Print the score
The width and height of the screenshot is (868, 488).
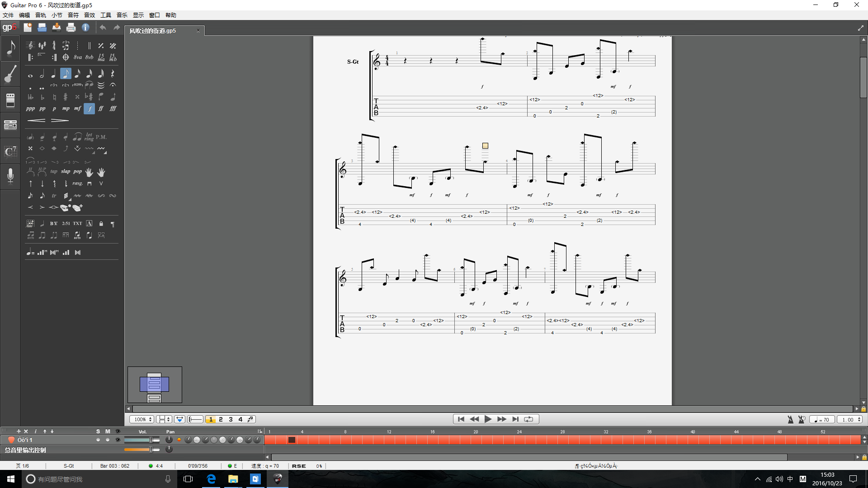[x=71, y=28]
